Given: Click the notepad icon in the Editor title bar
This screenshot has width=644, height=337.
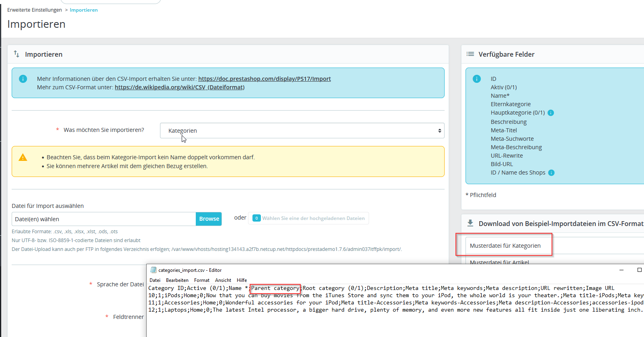Looking at the screenshot, I should [153, 270].
